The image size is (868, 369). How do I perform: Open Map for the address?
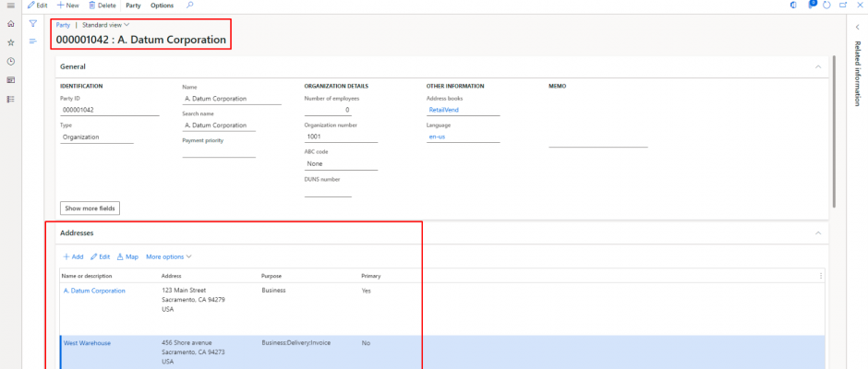pyautogui.click(x=127, y=256)
